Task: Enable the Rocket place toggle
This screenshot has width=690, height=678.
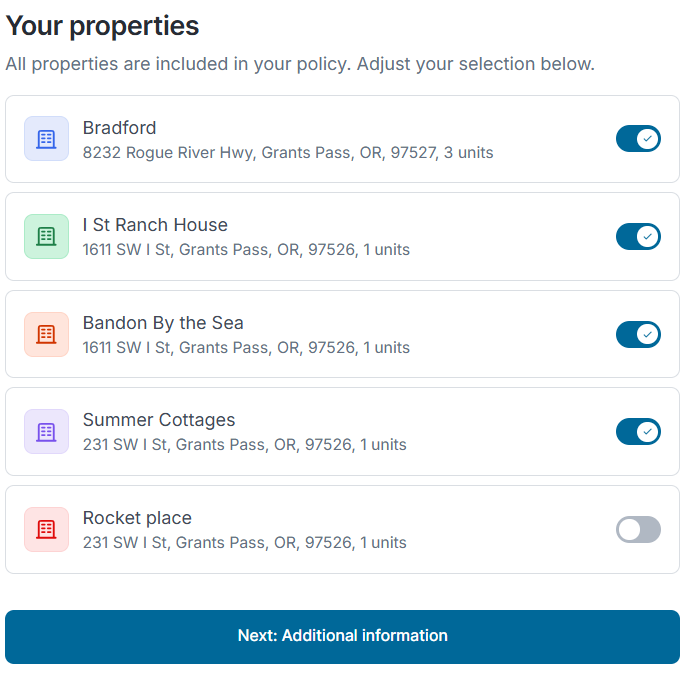Action: pos(638,529)
